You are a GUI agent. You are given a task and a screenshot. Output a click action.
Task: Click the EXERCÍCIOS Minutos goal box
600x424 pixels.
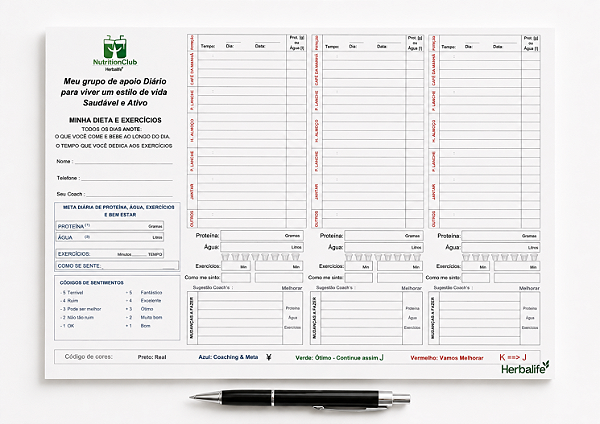[110, 254]
